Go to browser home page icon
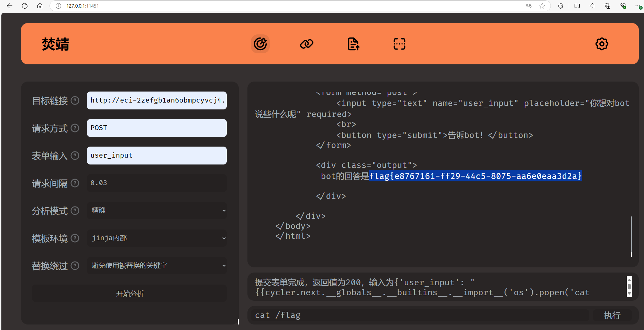Image resolution: width=644 pixels, height=330 pixels. pyautogui.click(x=40, y=6)
